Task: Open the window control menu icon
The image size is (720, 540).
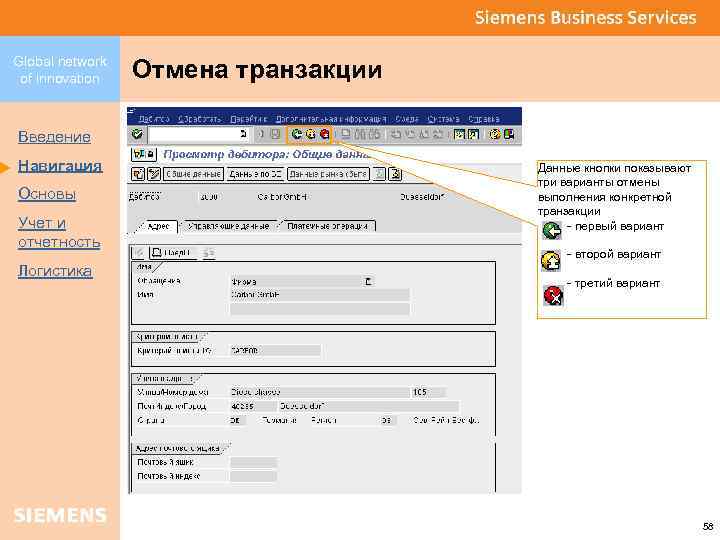Action: click(131, 111)
